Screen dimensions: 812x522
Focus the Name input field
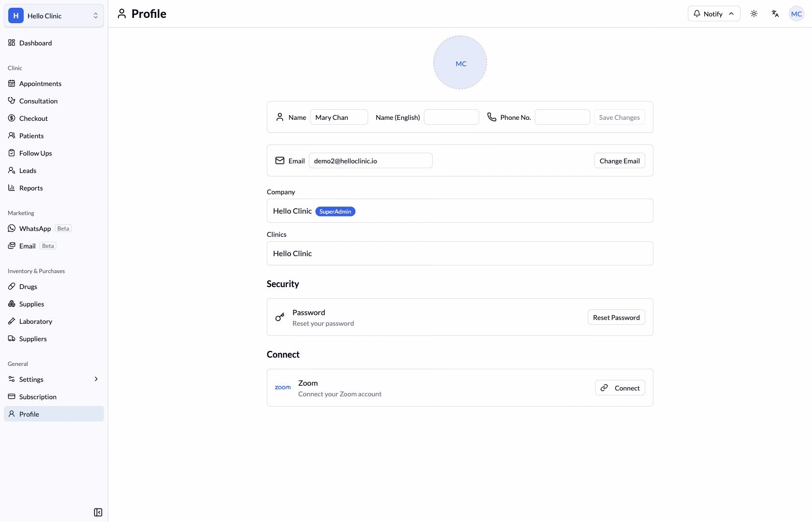[339, 117]
